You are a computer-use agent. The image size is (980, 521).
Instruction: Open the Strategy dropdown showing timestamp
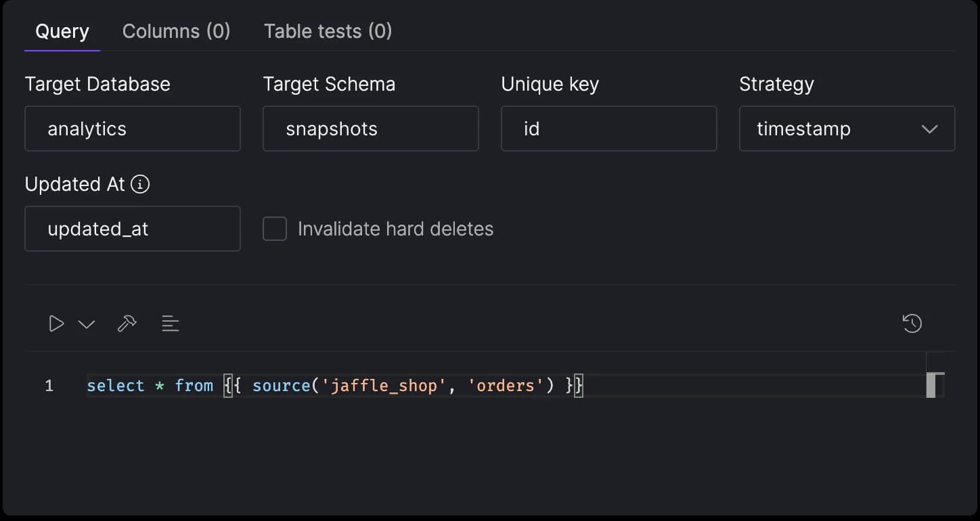pos(847,129)
